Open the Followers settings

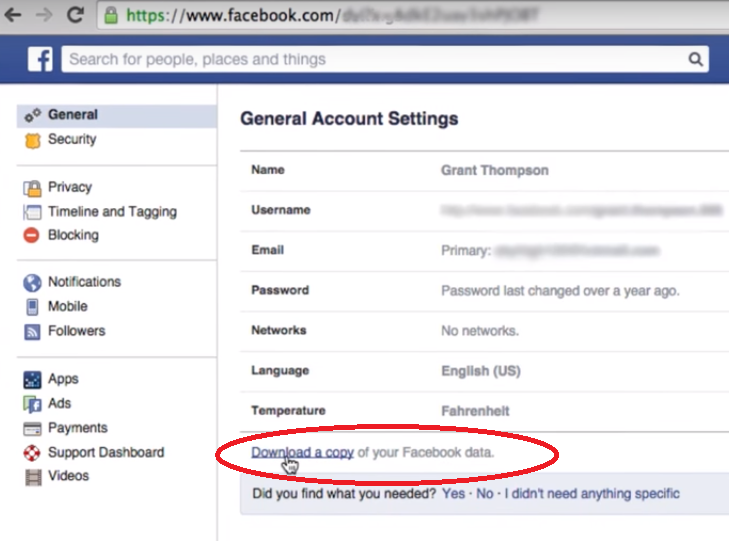click(77, 331)
